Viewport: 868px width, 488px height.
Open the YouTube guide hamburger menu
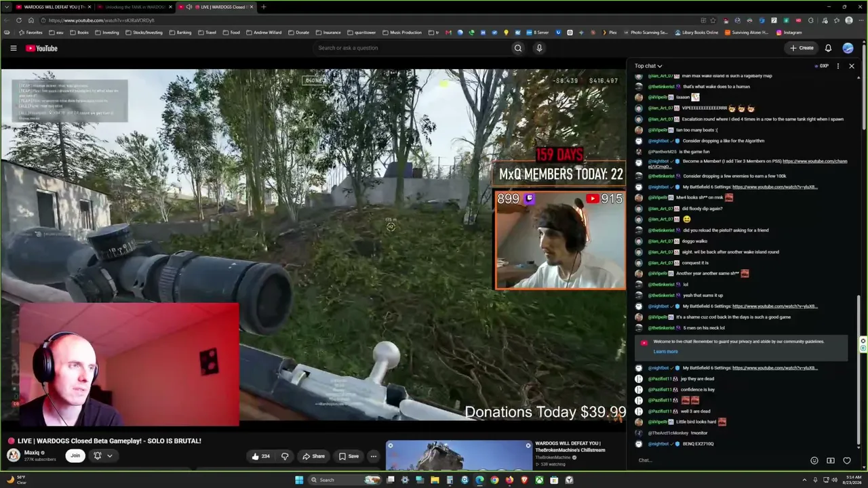[13, 48]
